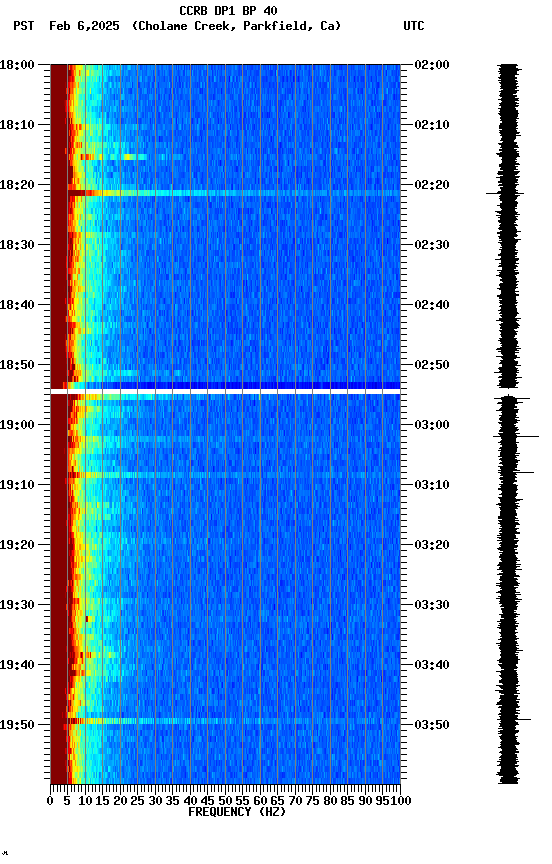This screenshot has height=864, width=552.
Task: Click the 03:50 UTC time label
Action: click(x=432, y=725)
